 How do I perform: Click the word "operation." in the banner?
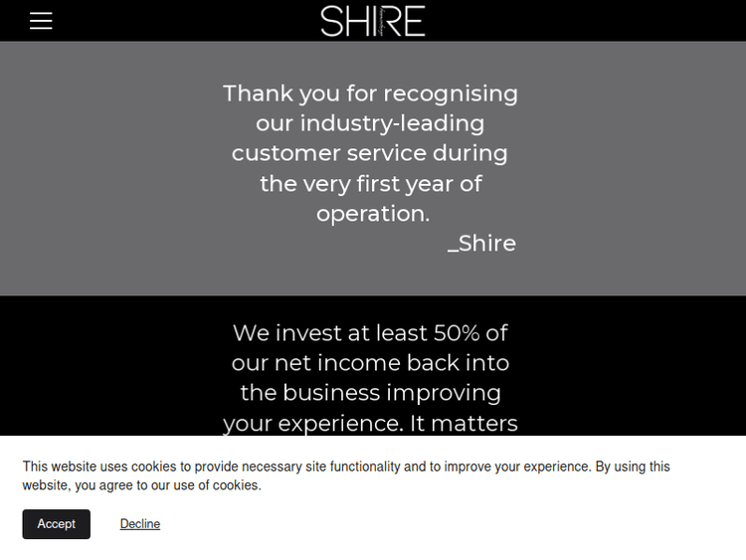pyautogui.click(x=373, y=214)
